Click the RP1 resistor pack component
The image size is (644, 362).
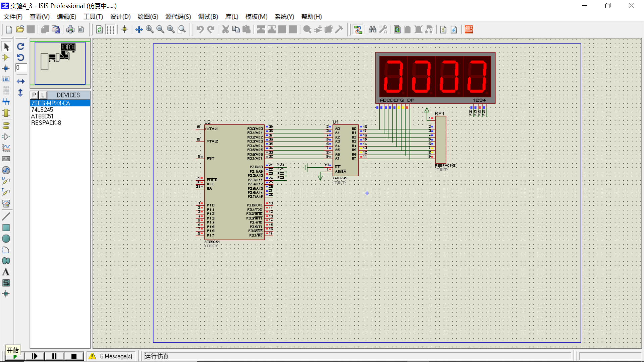(441, 140)
